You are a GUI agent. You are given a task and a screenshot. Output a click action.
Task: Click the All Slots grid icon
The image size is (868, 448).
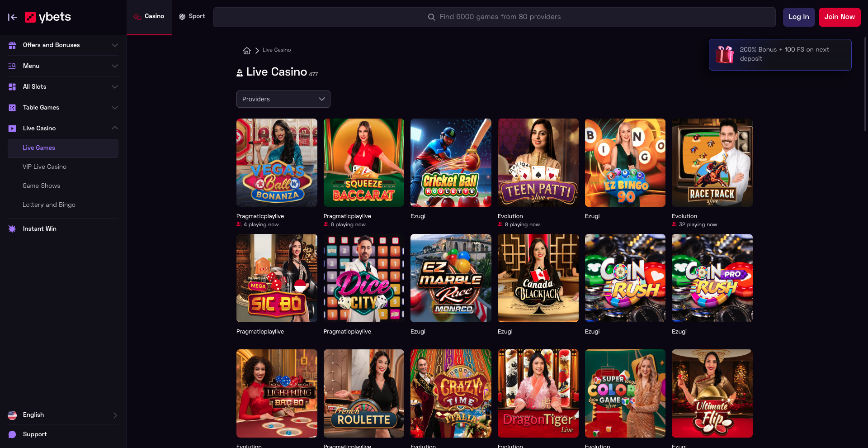click(x=12, y=87)
